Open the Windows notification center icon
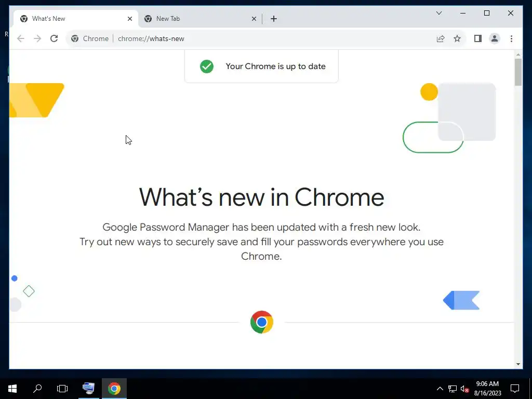This screenshot has width=532, height=399. tap(515, 389)
